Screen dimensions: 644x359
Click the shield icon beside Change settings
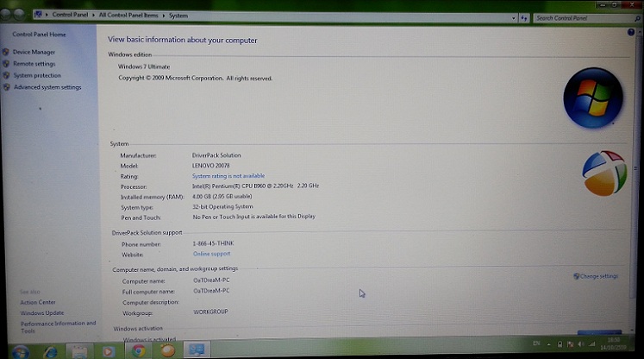(576, 276)
